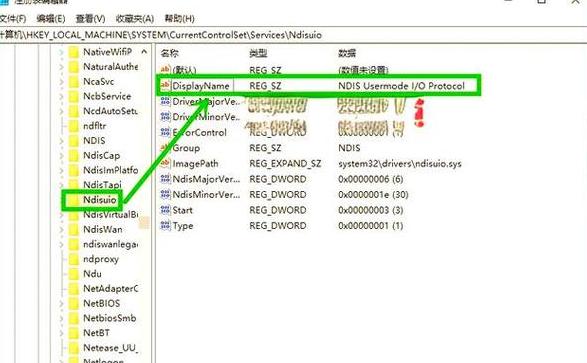Screen dimensions: 587x363
Task: Click the DisplayName string value icon
Action: (165, 85)
